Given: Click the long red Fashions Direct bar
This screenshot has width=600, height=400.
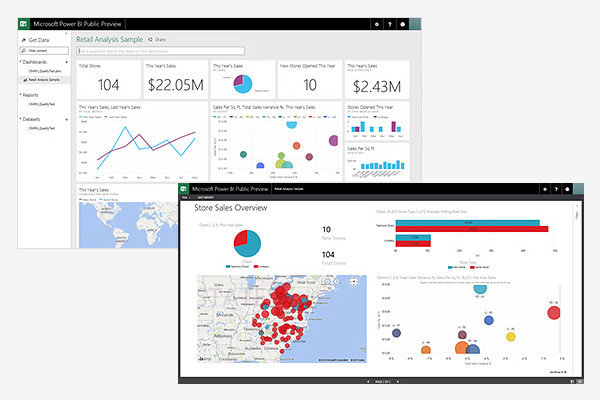Looking at the screenshot, I should [x=472, y=229].
